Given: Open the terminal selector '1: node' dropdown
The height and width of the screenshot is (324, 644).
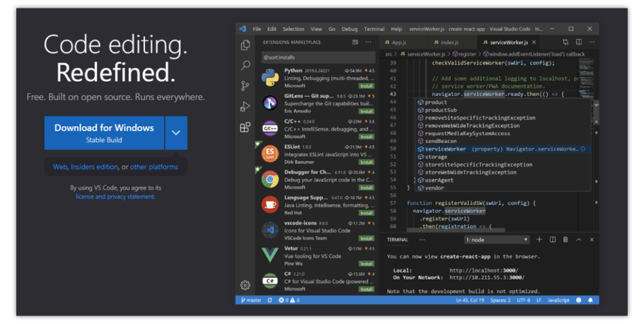Looking at the screenshot, I should tap(497, 240).
